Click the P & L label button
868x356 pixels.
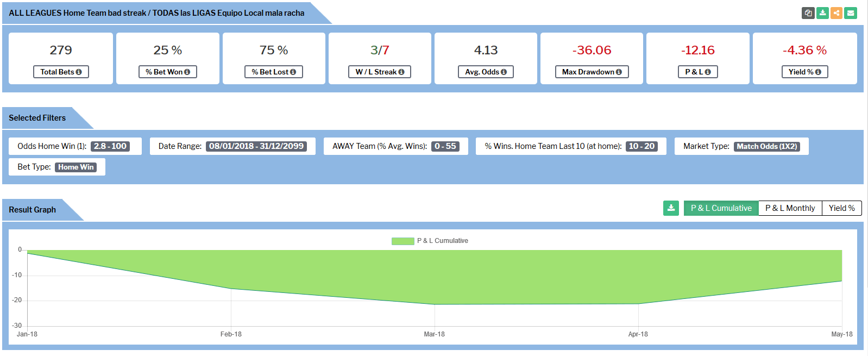(x=698, y=72)
